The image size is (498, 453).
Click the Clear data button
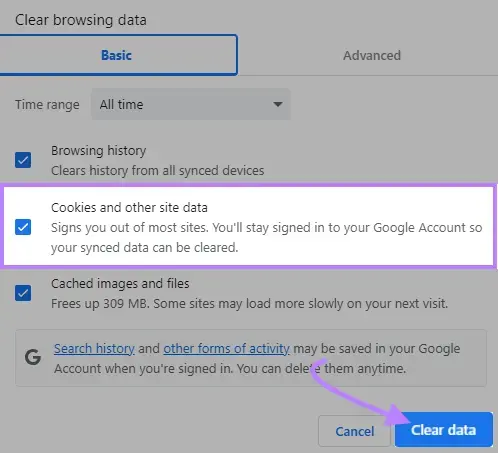(x=444, y=430)
